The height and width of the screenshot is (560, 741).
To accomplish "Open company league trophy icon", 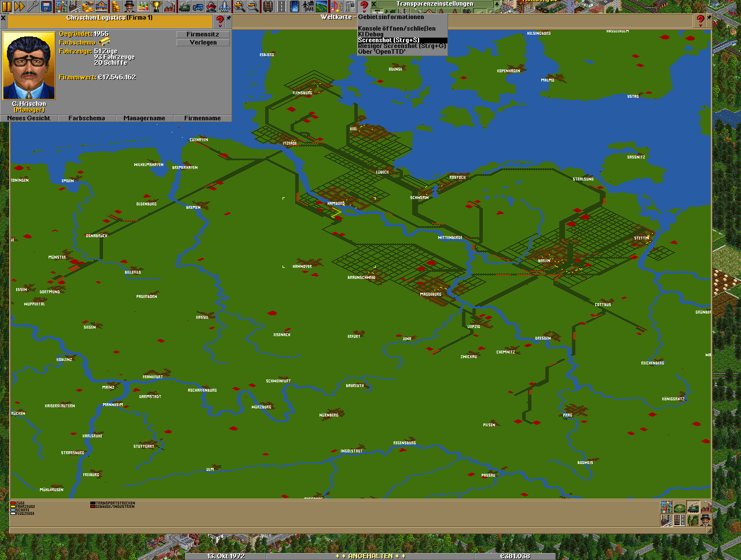I will 156,6.
